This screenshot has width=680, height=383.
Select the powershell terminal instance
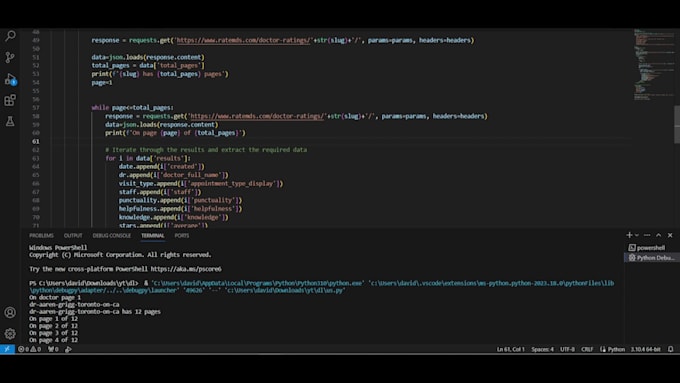pos(651,248)
